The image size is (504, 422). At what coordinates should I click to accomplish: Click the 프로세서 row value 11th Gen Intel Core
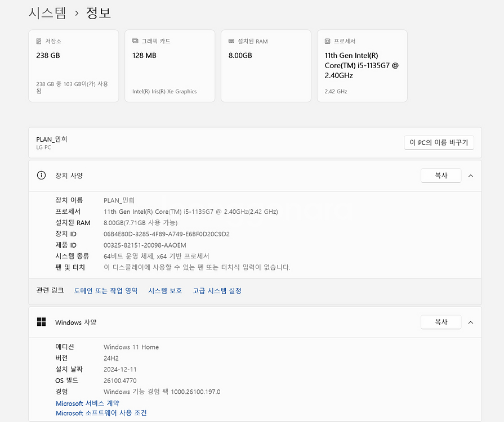coord(190,212)
